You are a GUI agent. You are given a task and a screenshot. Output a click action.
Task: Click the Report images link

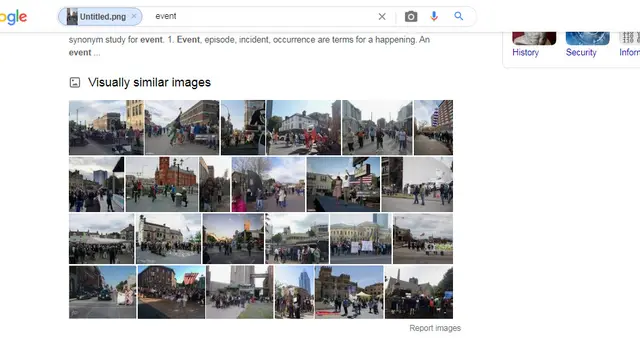pos(435,328)
